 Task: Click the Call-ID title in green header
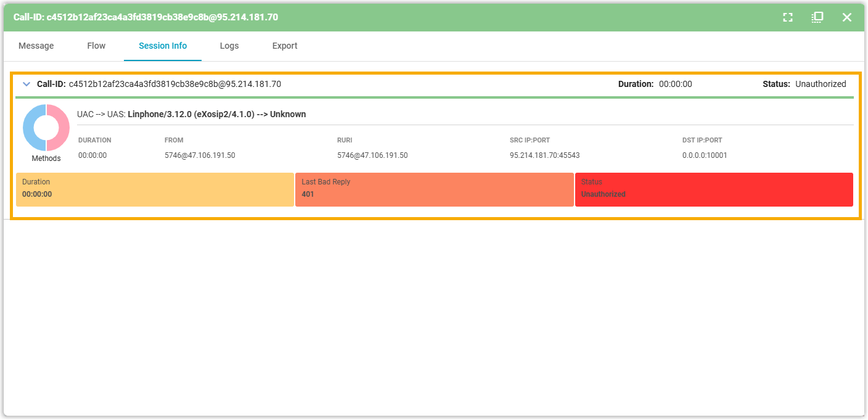click(x=145, y=17)
